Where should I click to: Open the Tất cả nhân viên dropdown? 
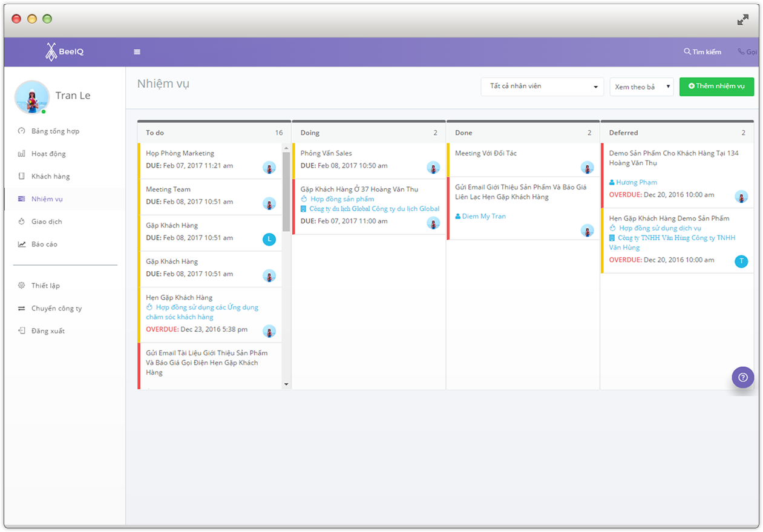pyautogui.click(x=542, y=87)
